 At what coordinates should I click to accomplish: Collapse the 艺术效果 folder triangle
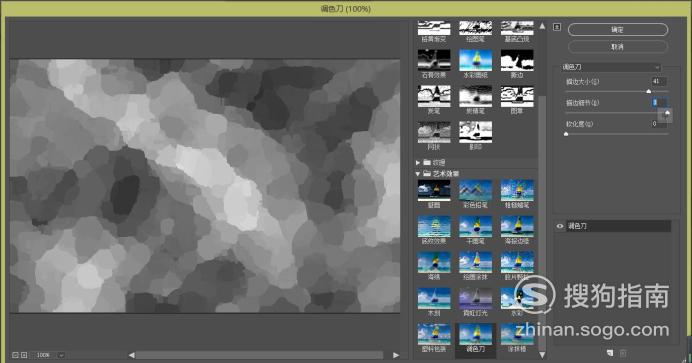coord(417,174)
